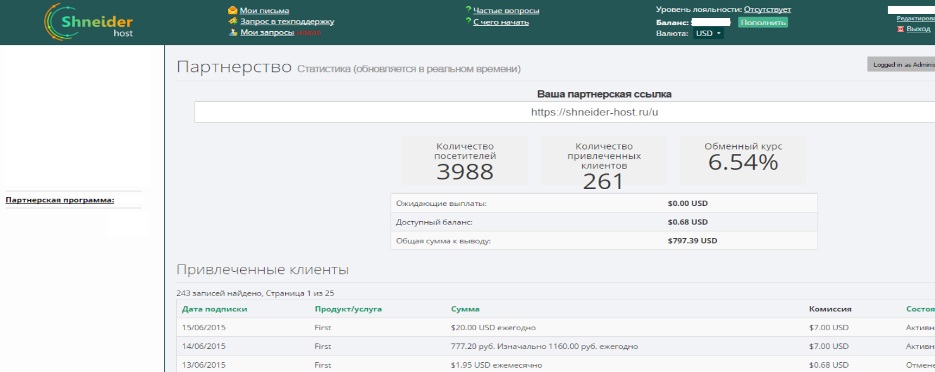935x372 pixels.
Task: Click the First product in 13/06/2015 row
Action: [x=323, y=364]
